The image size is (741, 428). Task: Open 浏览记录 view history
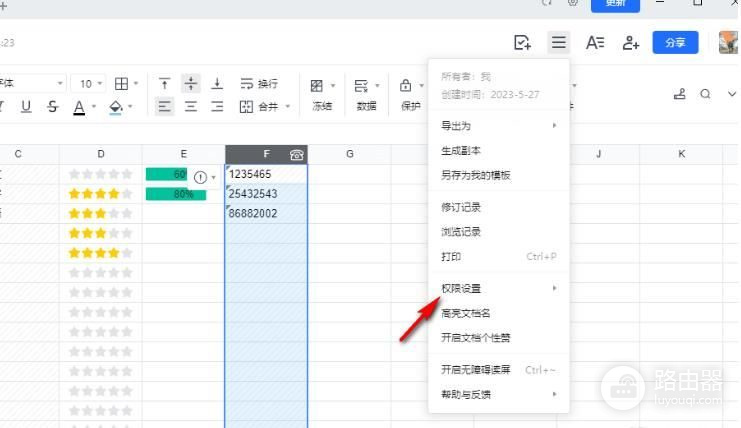click(499, 231)
